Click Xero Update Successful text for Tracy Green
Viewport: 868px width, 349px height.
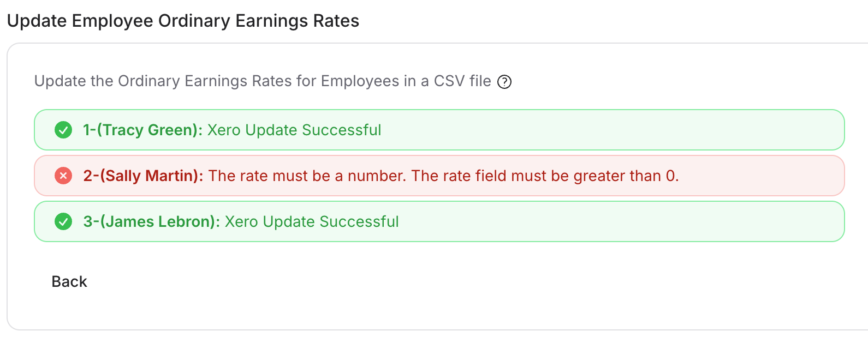(x=294, y=130)
